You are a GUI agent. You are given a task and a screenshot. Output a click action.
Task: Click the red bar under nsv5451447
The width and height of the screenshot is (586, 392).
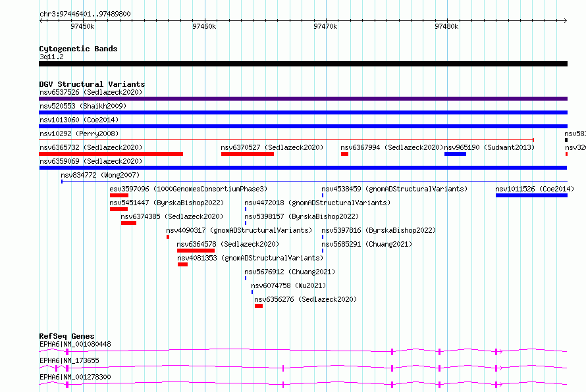pyautogui.click(x=119, y=209)
